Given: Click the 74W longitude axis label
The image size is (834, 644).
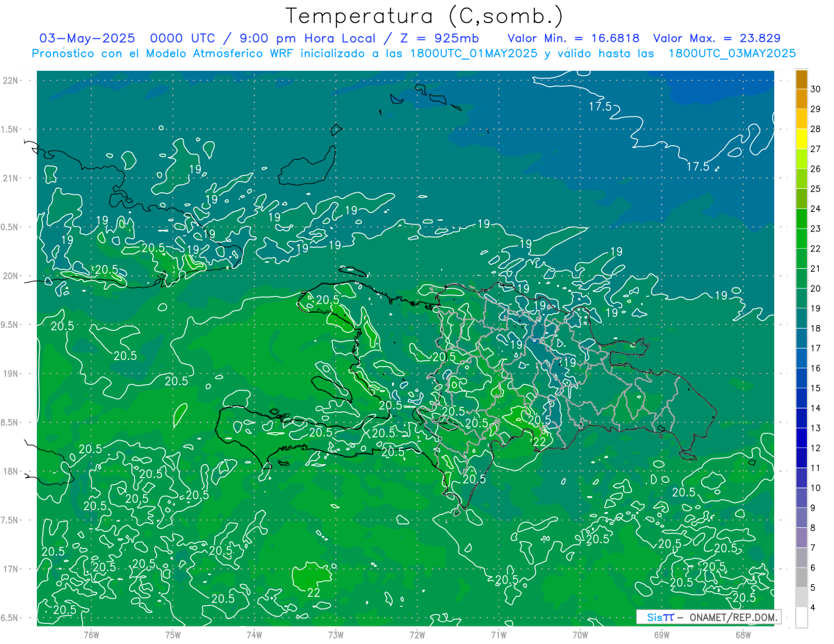Looking at the screenshot, I should click(x=254, y=635).
